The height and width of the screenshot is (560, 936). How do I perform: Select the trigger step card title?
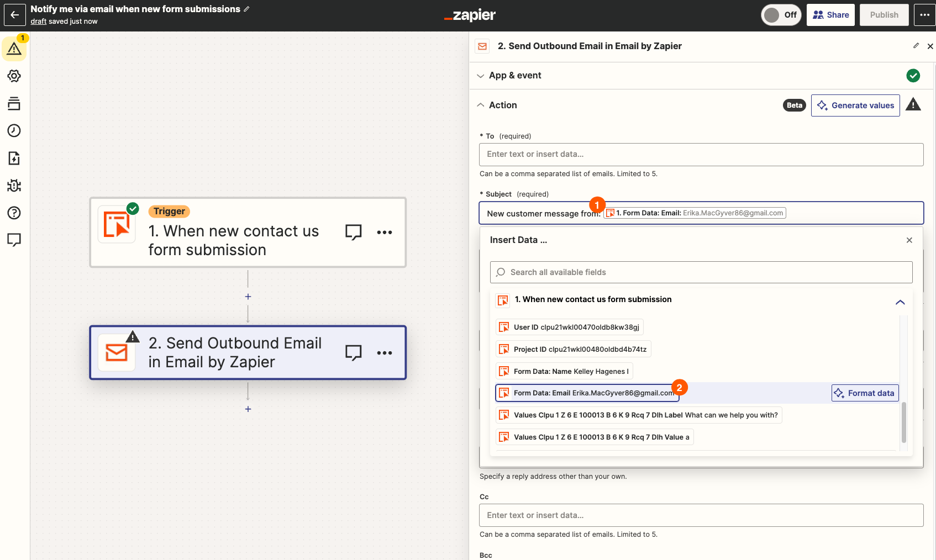coord(233,240)
